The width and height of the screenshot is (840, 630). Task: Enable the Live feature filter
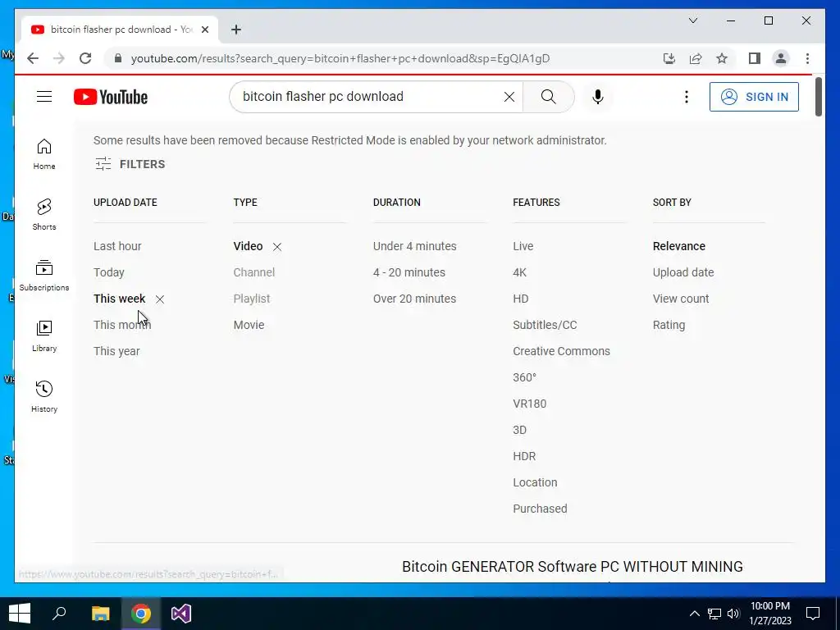tap(523, 246)
